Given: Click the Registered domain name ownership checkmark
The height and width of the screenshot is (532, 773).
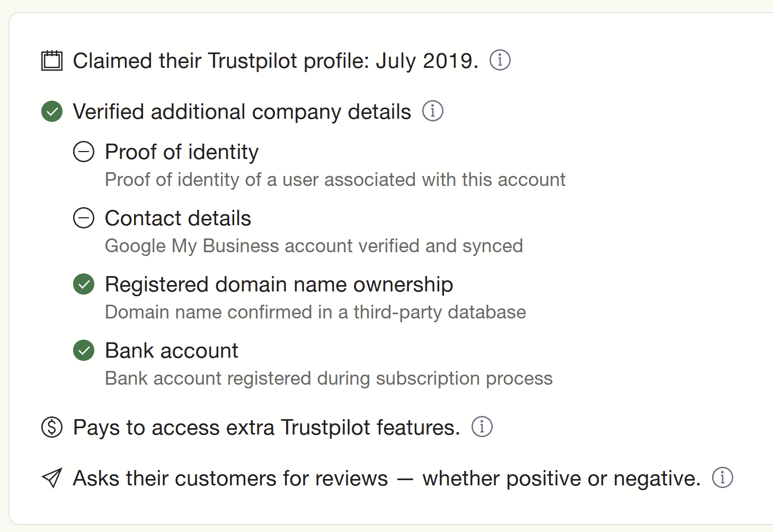Looking at the screenshot, I should point(84,284).
